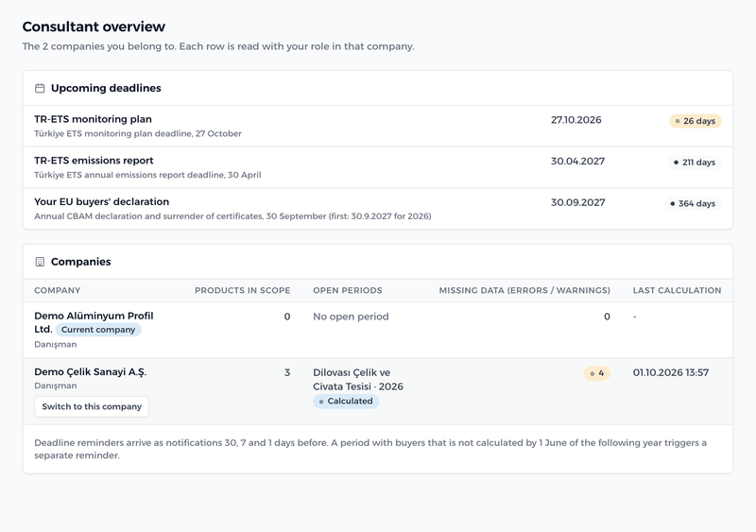Click the MISSING DATA column header
Viewport: 756px width, 532px height.
(x=524, y=290)
